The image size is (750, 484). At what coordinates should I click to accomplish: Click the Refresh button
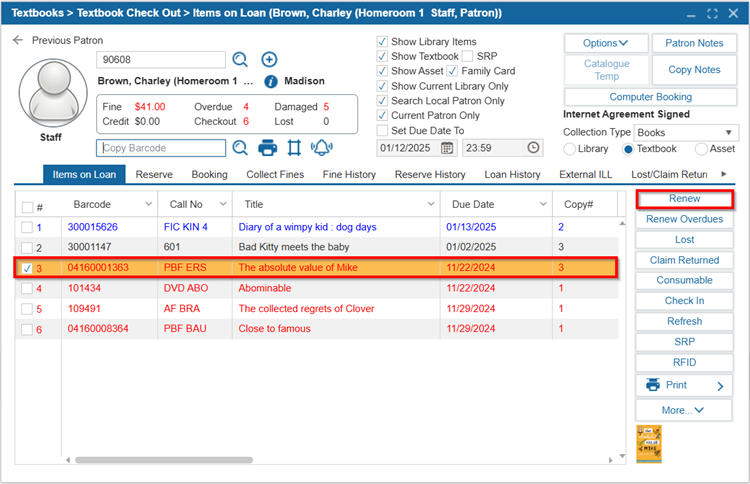point(684,321)
